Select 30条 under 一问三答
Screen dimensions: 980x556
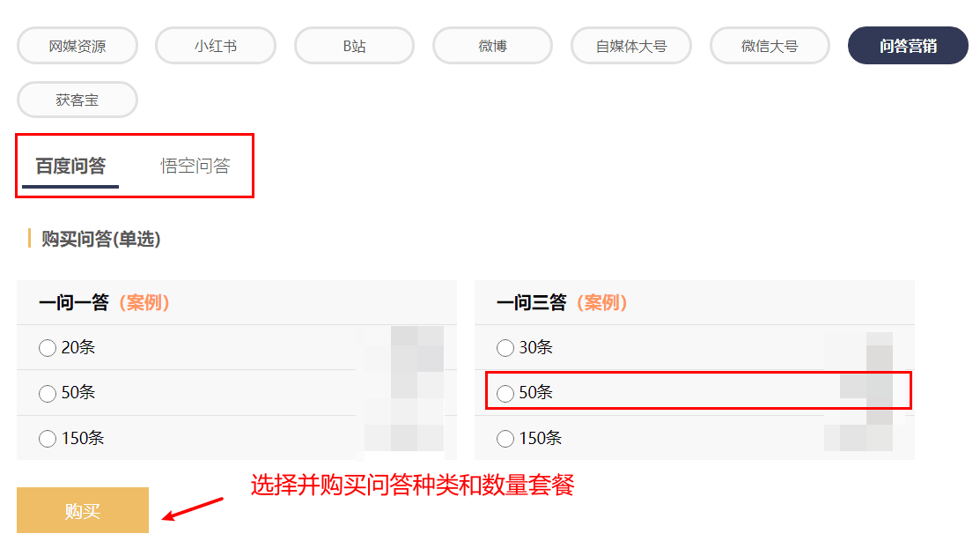tap(505, 348)
